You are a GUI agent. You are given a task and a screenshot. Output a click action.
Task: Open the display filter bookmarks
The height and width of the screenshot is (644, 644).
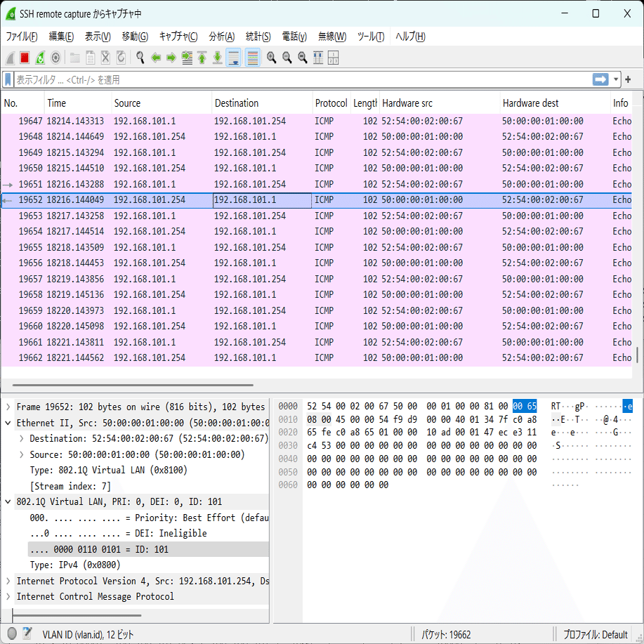(8, 79)
